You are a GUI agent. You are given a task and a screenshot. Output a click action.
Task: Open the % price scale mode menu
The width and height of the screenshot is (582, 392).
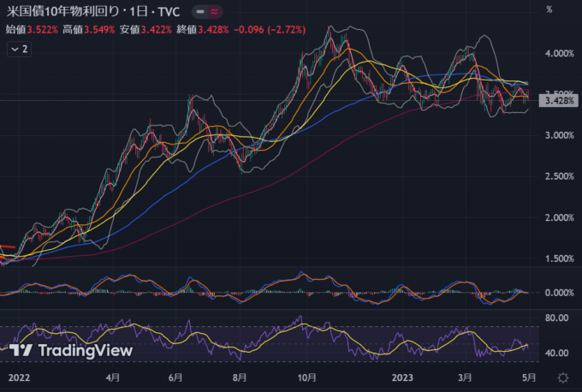549,10
